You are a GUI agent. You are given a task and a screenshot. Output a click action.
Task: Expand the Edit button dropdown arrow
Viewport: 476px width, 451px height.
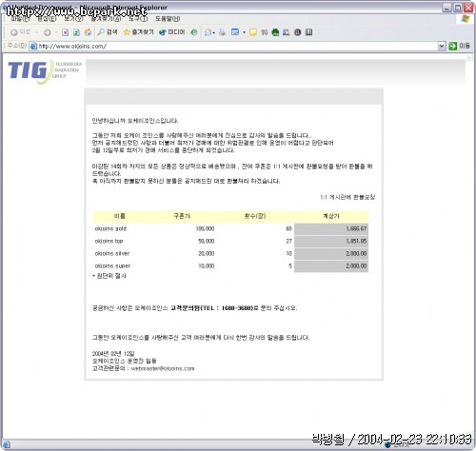click(x=244, y=32)
